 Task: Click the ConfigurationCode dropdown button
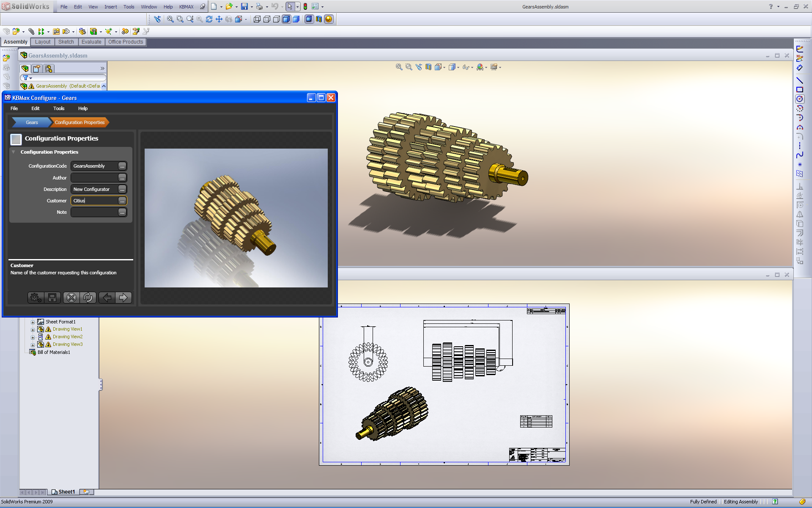click(122, 166)
